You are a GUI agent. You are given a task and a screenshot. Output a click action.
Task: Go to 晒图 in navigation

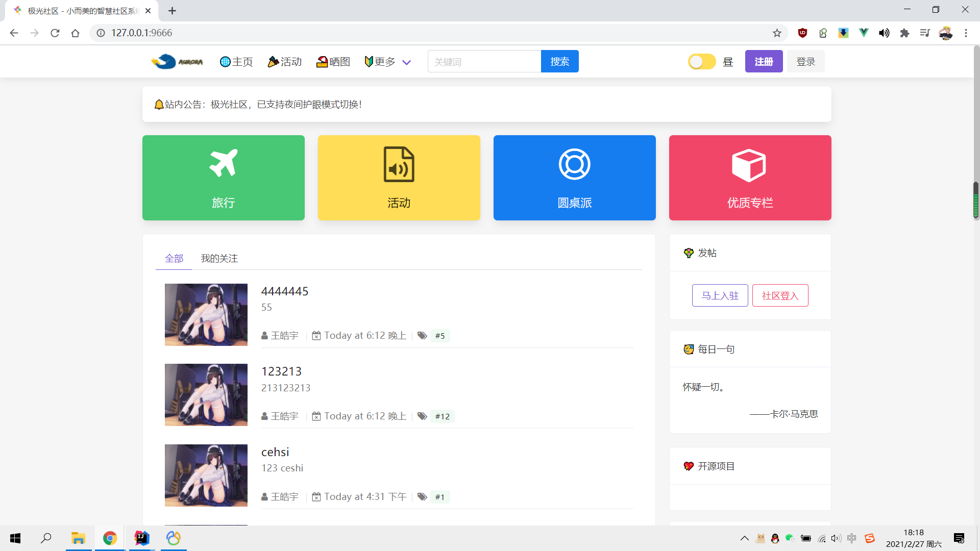333,62
